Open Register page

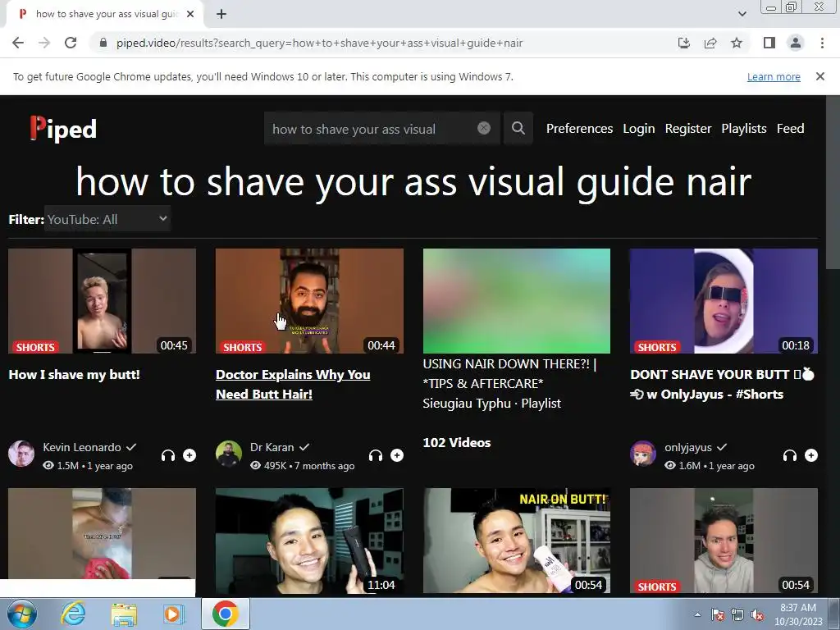point(688,129)
